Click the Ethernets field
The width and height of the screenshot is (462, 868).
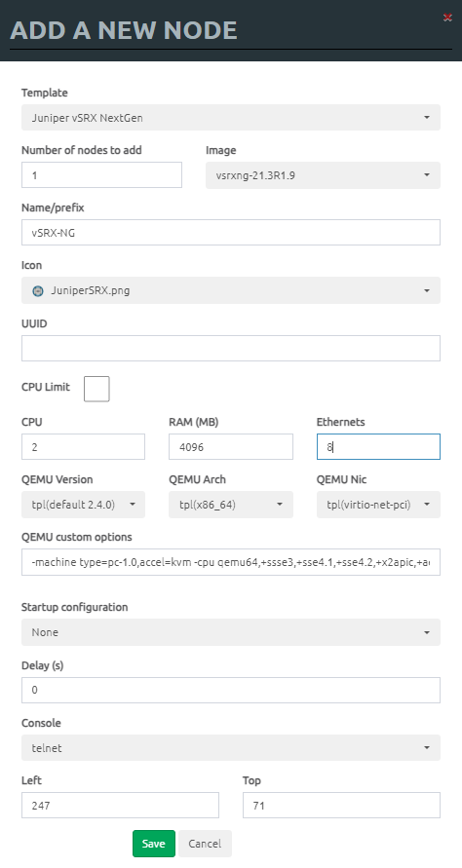(x=378, y=447)
